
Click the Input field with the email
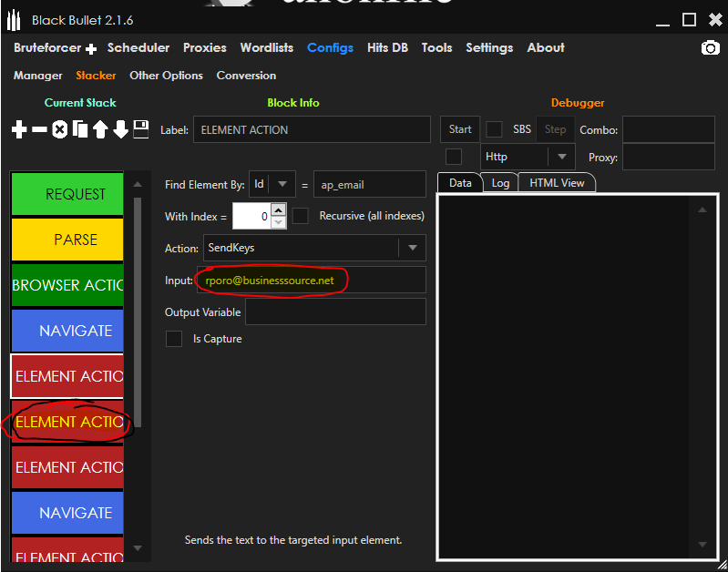pos(311,280)
